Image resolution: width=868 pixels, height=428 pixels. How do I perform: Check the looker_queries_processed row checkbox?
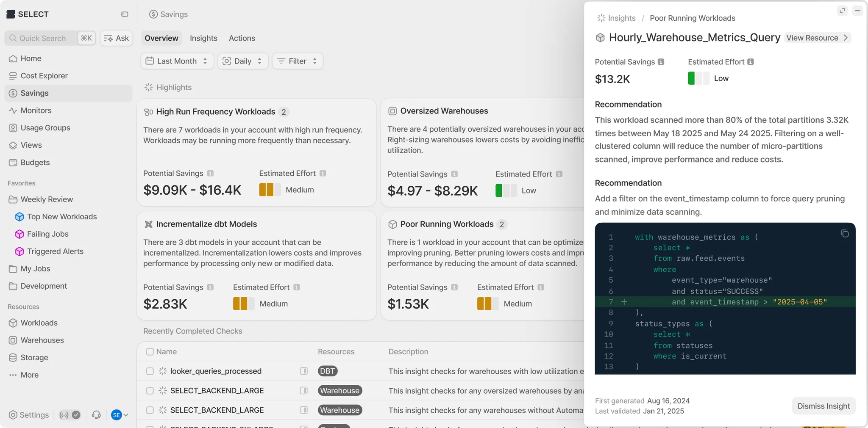[x=150, y=371]
